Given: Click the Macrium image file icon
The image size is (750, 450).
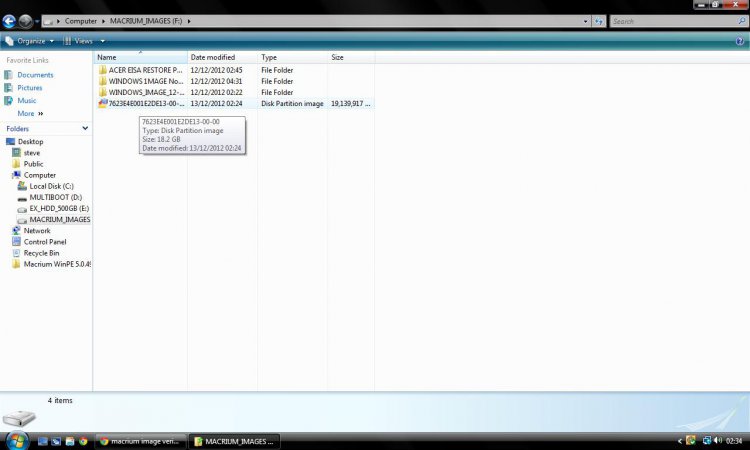Looking at the screenshot, I should [102, 103].
